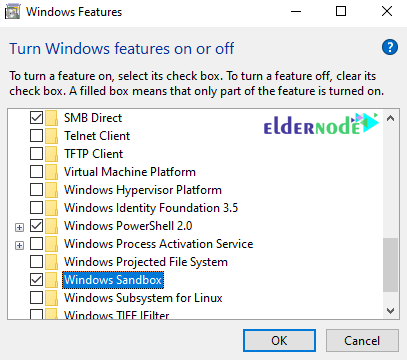
Task: Click the scrollbar down arrow
Action: point(390,311)
